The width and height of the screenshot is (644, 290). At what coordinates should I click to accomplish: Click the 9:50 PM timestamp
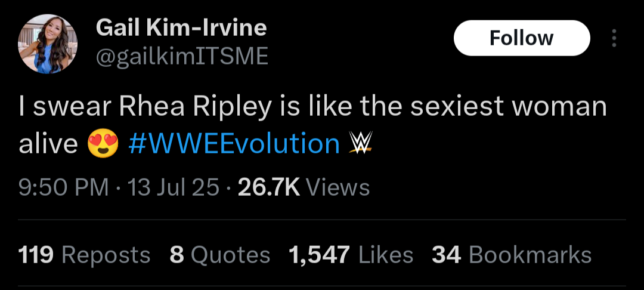pyautogui.click(x=64, y=187)
